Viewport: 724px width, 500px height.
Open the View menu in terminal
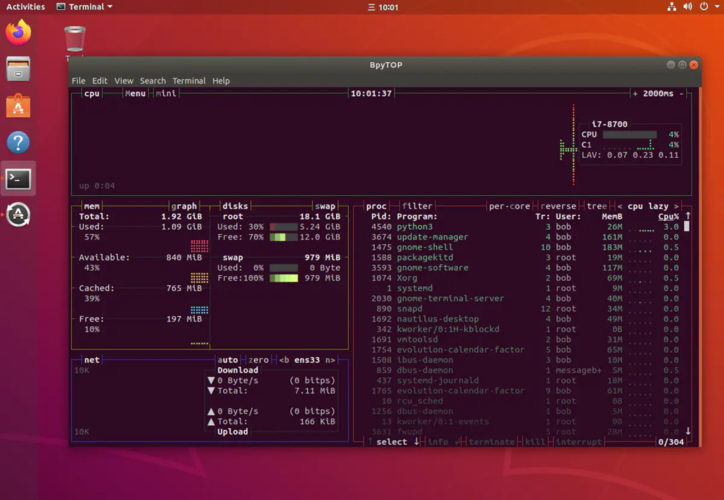[123, 81]
